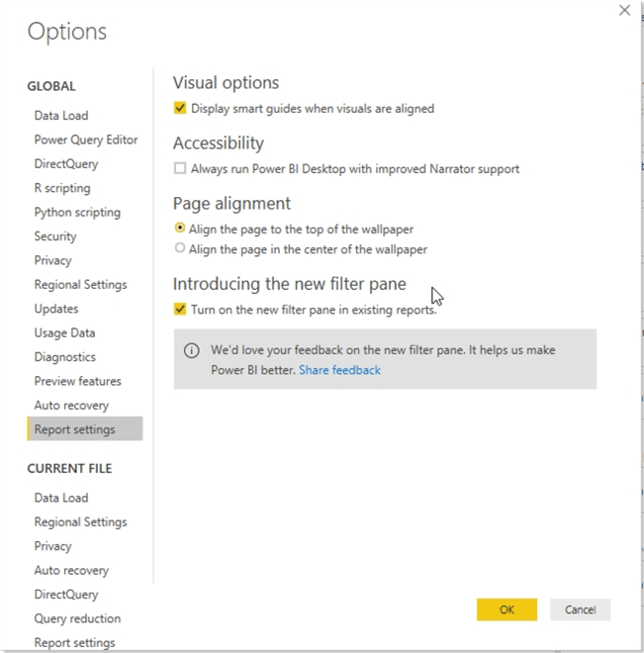The image size is (644, 653).
Task: Open Current File Regional Settings
Action: tap(80, 521)
